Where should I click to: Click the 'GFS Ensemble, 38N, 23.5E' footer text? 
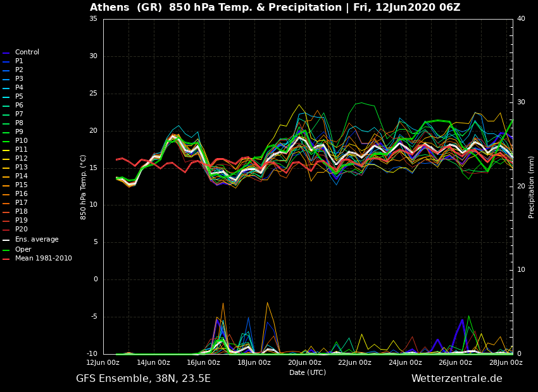[x=144, y=379]
